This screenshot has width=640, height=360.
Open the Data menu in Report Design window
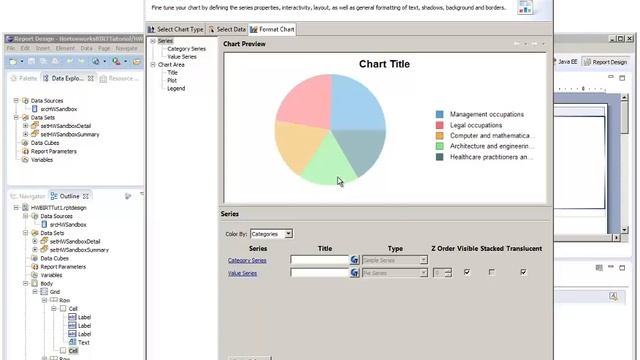[87, 48]
